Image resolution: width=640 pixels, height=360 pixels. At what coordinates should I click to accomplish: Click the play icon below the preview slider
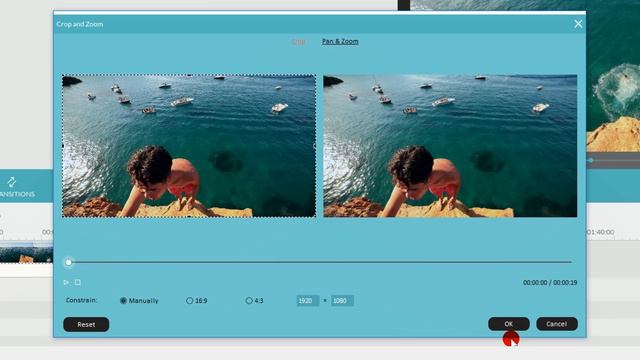66,282
